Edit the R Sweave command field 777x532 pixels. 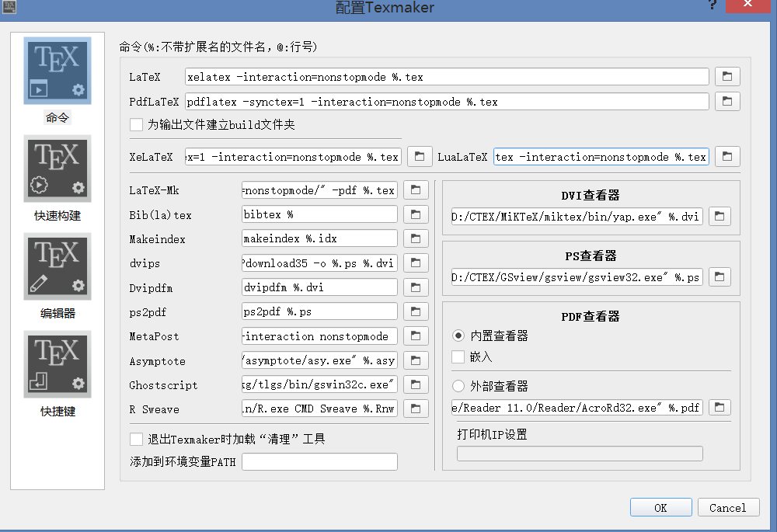pos(319,409)
